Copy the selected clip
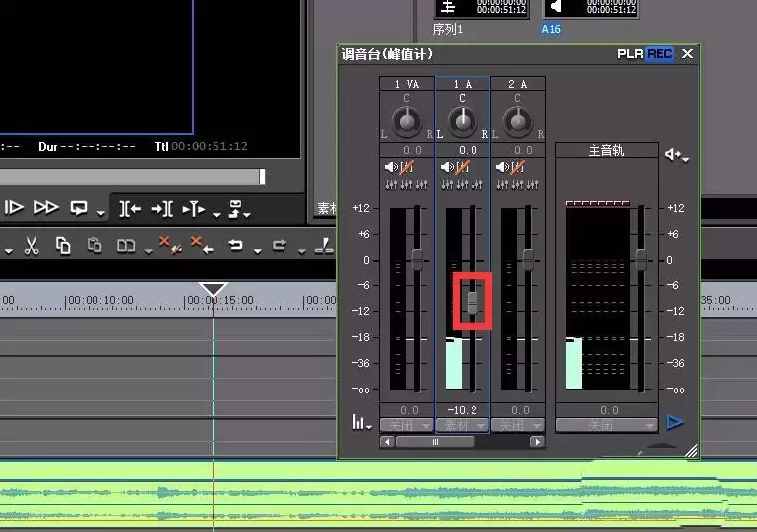The height and width of the screenshot is (532, 757). point(63,246)
